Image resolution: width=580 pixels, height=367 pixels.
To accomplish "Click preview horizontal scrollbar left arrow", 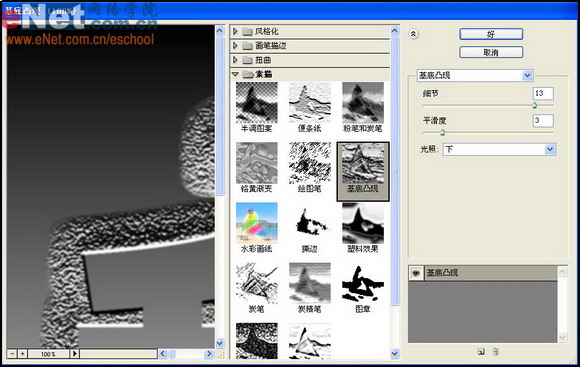I will click(x=163, y=354).
